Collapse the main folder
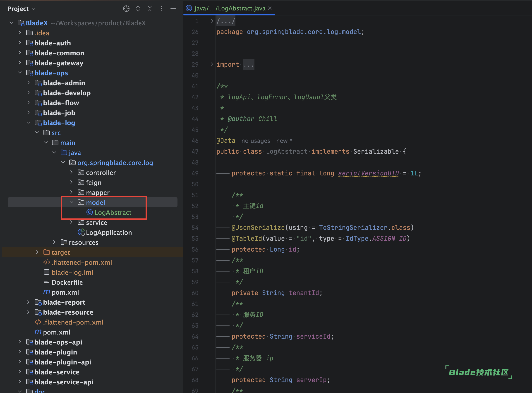532x393 pixels. [x=46, y=143]
